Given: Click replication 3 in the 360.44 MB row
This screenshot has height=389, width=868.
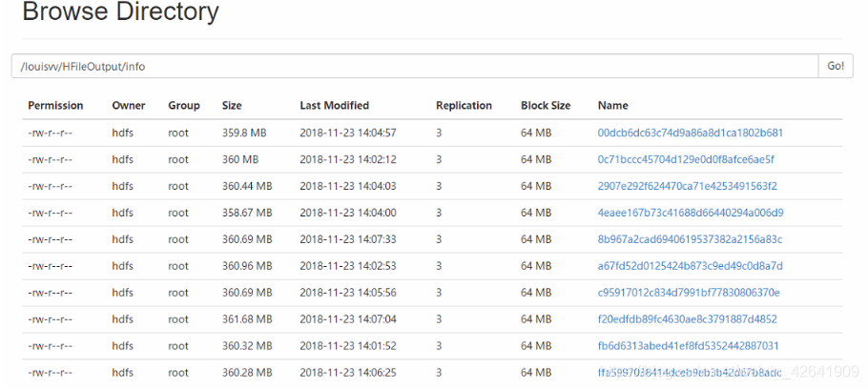Looking at the screenshot, I should 439,186.
